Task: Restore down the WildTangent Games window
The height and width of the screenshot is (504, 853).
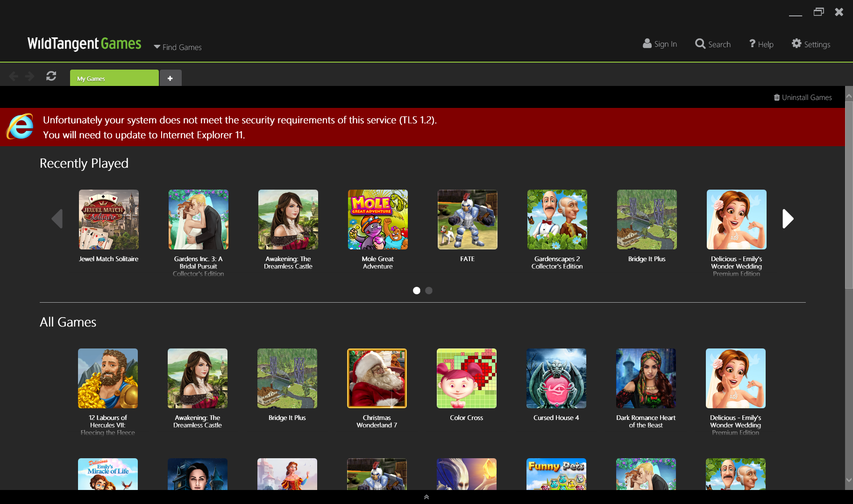Action: (818, 12)
